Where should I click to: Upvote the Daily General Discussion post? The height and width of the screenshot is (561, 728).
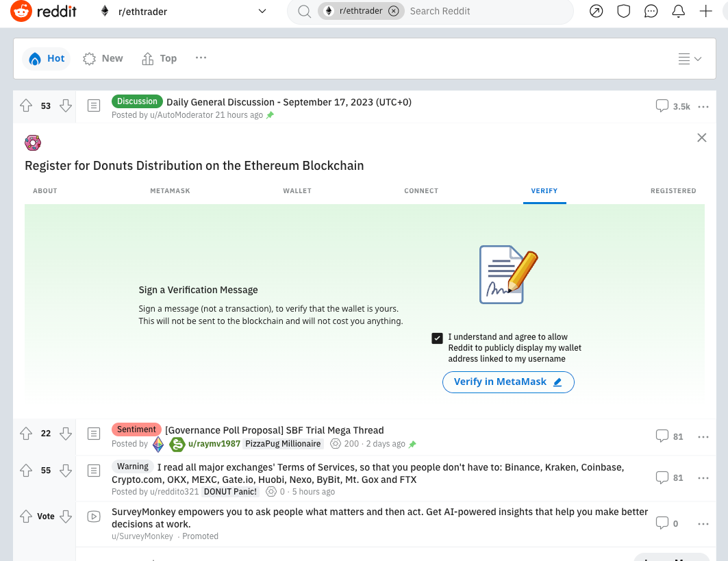coord(26,106)
